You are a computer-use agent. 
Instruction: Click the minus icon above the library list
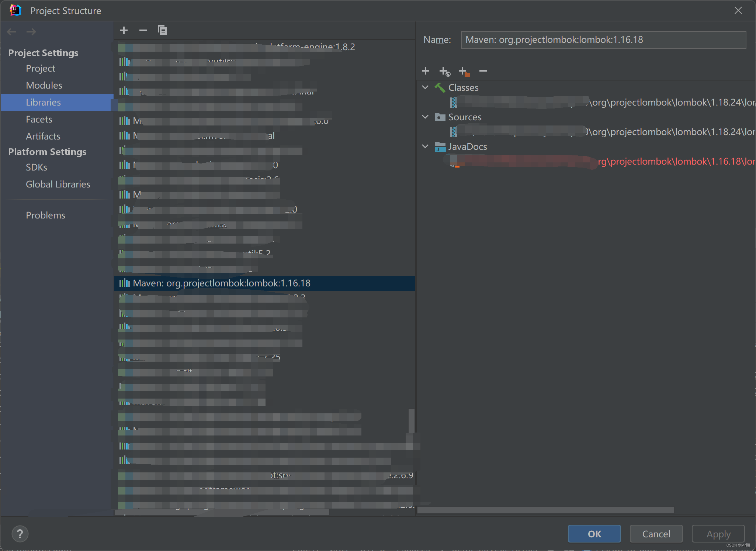pyautogui.click(x=143, y=30)
